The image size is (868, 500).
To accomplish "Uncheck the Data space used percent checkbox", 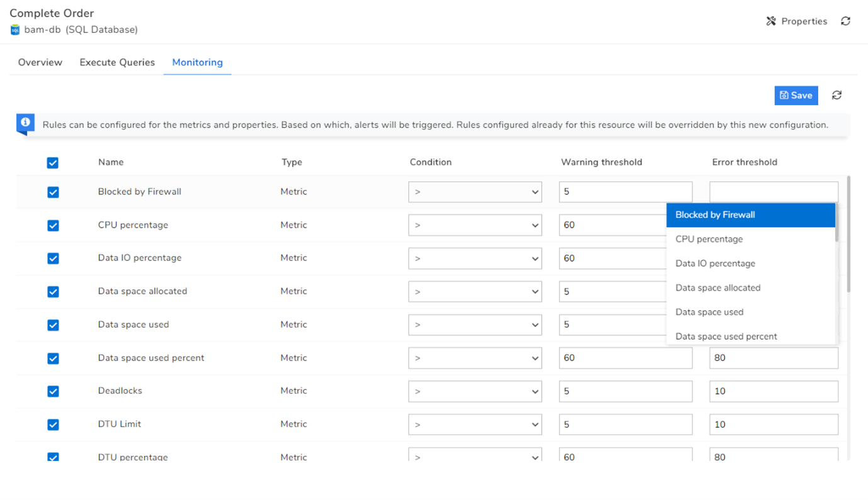I will click(53, 358).
